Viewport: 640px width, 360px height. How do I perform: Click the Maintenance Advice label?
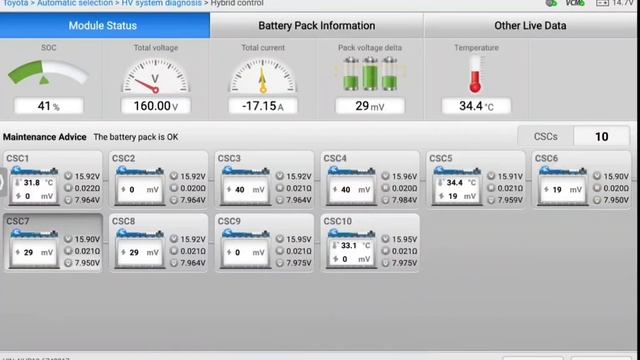(x=44, y=137)
